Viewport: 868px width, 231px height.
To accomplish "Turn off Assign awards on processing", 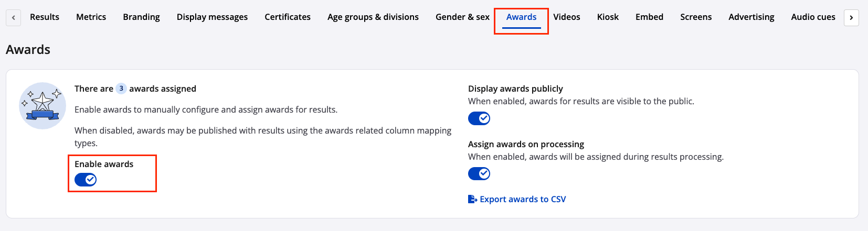I will 479,173.
